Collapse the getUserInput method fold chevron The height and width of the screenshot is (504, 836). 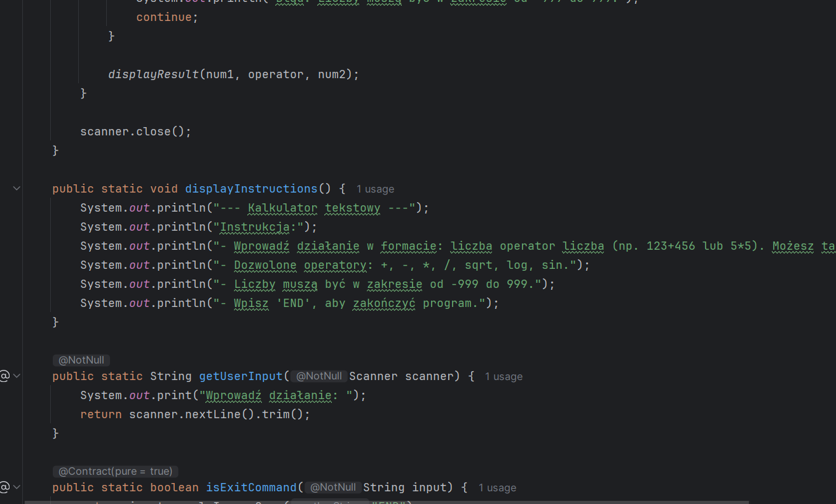tap(17, 376)
